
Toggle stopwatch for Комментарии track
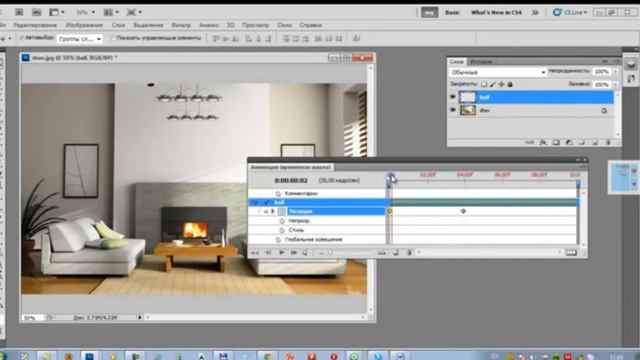pyautogui.click(x=278, y=193)
